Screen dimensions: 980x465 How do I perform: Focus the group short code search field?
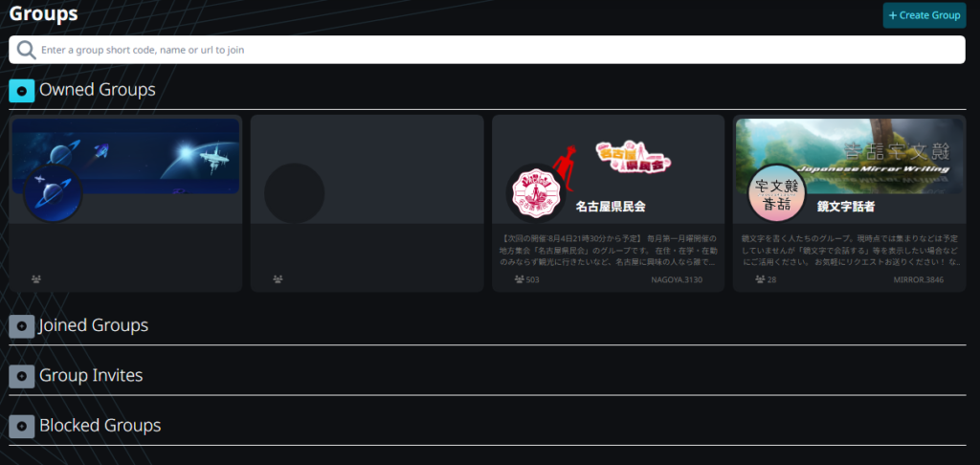tap(498, 50)
